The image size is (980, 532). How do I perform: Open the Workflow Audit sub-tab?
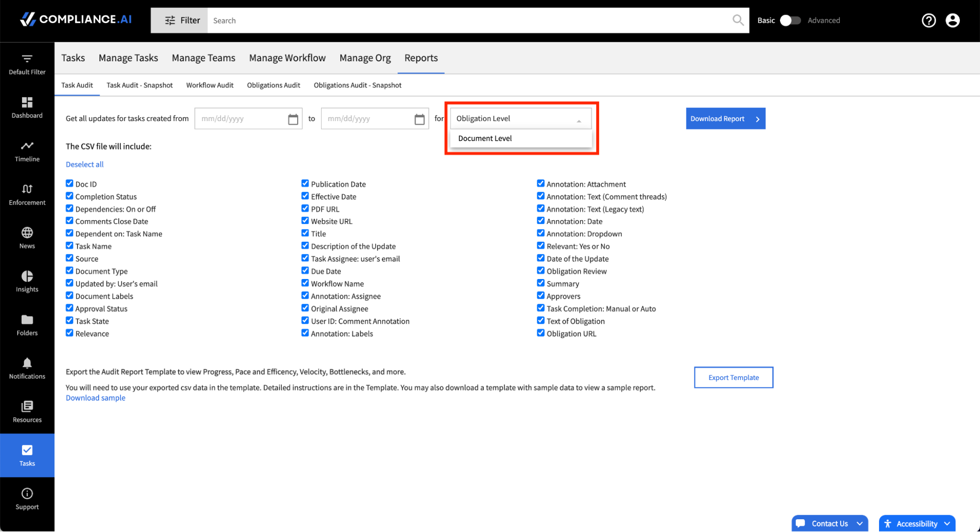(x=210, y=85)
